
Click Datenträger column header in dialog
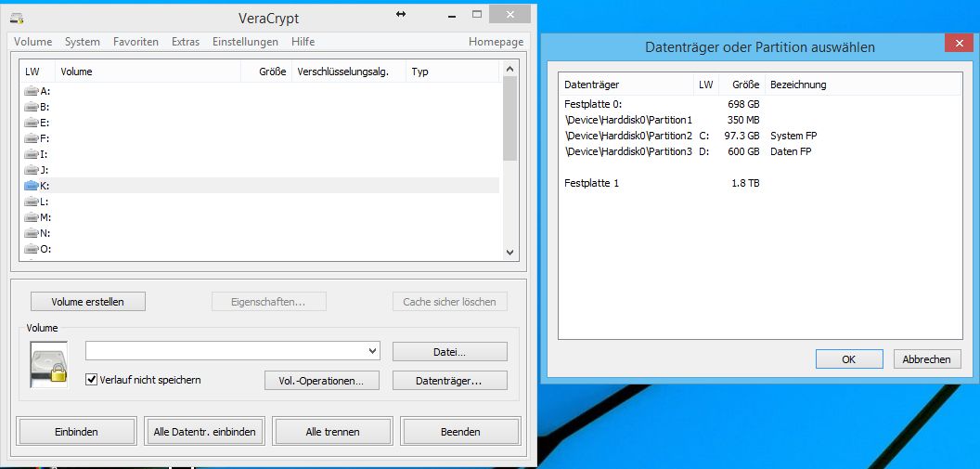pos(625,85)
